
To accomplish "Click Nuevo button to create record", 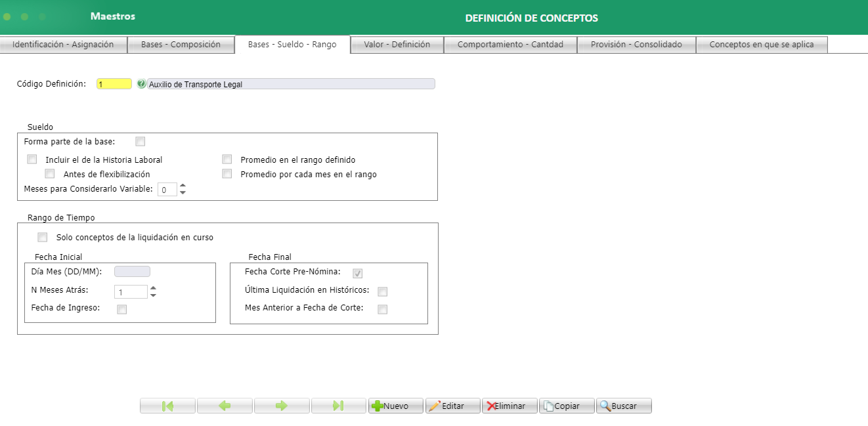I will pos(395,406).
